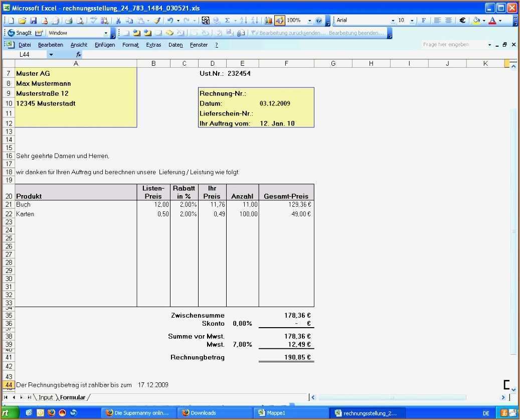Apply the yellow fill color bucket

(x=476, y=21)
